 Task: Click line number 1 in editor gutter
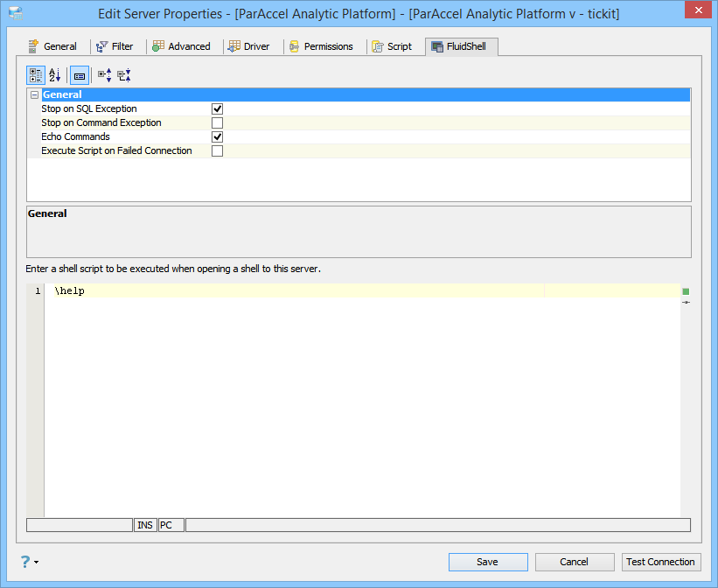(38, 291)
